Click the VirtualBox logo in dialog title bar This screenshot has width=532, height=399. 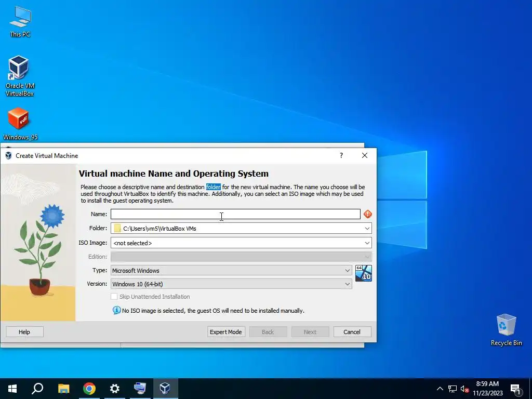click(8, 155)
